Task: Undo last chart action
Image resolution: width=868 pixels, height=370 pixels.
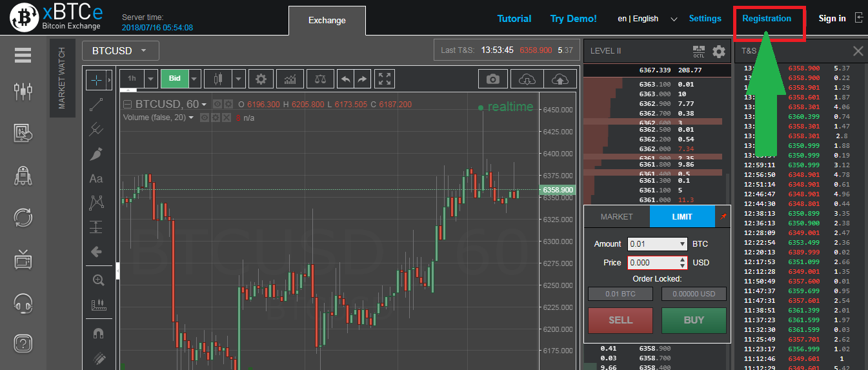Action: click(346, 79)
